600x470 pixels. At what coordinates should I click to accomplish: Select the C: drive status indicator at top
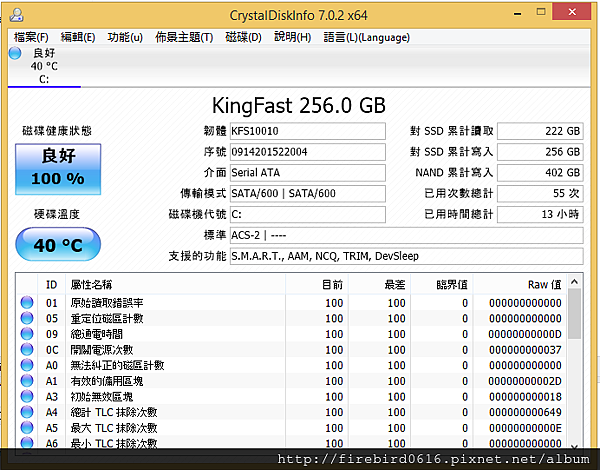(x=44, y=65)
